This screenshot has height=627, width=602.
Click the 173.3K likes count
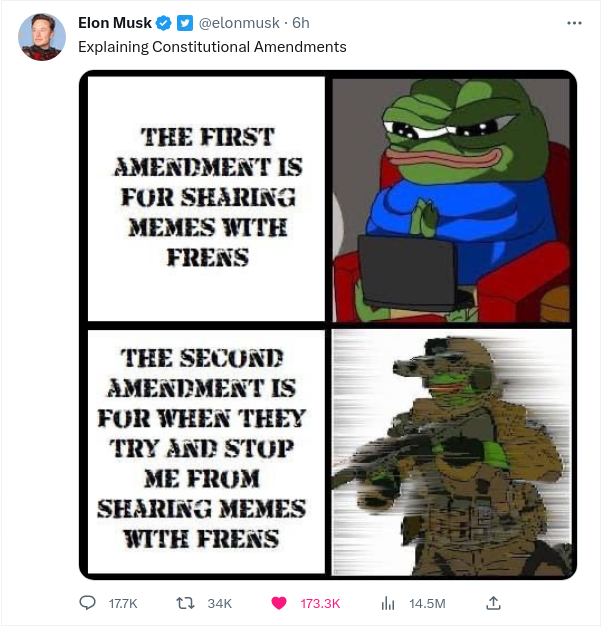point(320,603)
